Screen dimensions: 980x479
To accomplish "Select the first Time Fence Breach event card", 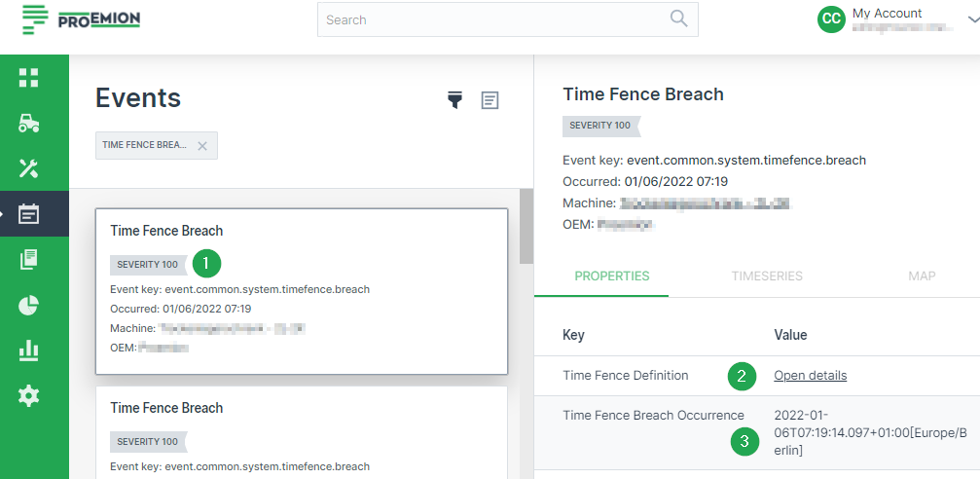I will click(301, 291).
